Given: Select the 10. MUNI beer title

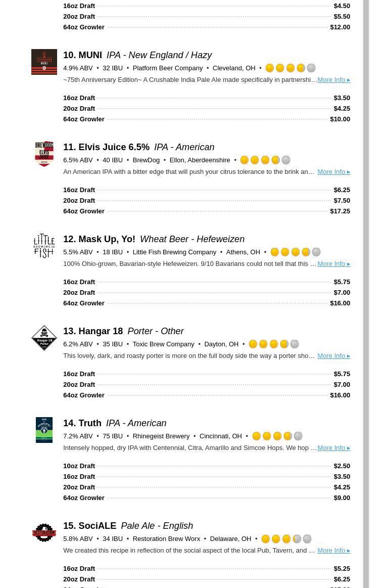Looking at the screenshot, I should (82, 55).
